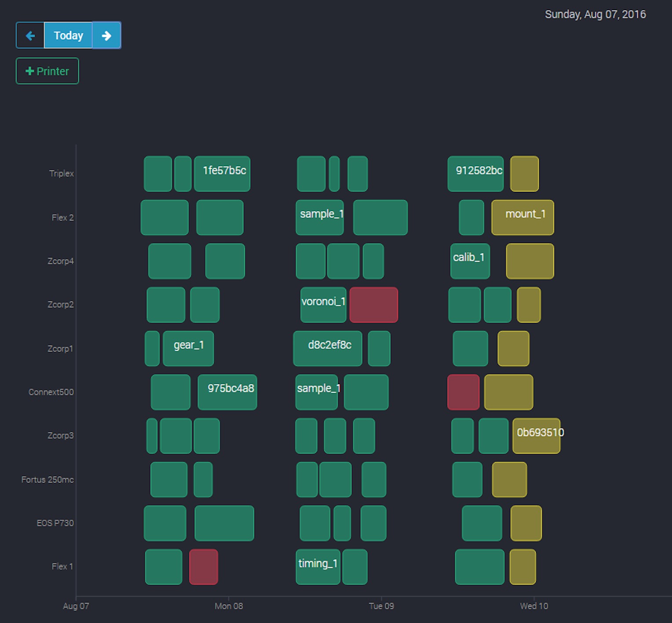Open the 912582bc job block
The width and height of the screenshot is (672, 623).
point(475,174)
